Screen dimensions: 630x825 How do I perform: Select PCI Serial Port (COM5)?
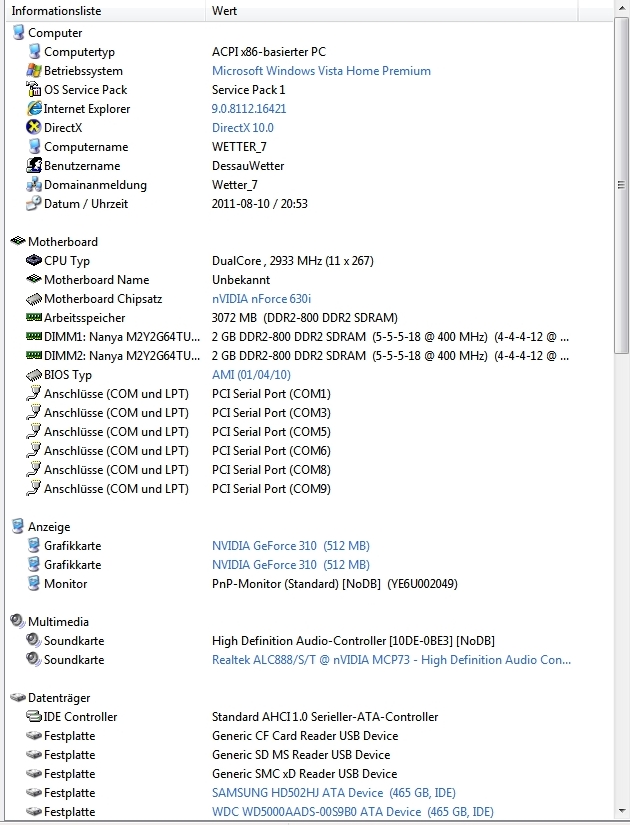(x=271, y=431)
